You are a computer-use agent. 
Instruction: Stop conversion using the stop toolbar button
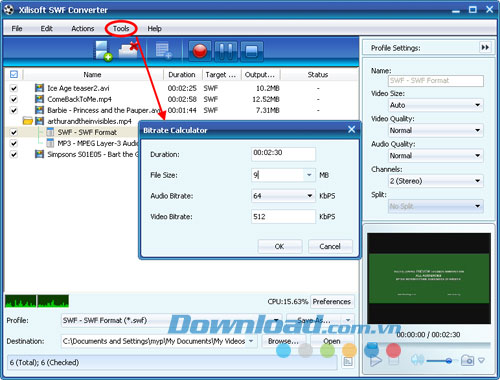click(x=252, y=51)
